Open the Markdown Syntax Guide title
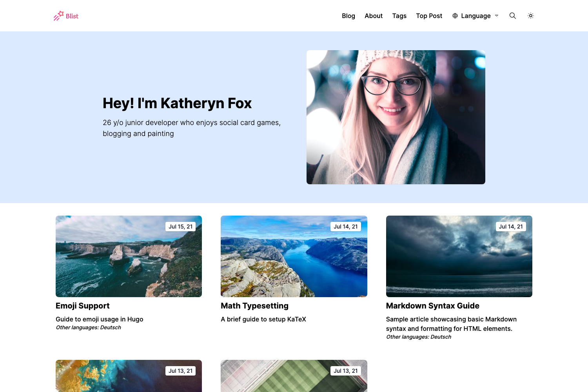The image size is (588, 392). point(432,306)
